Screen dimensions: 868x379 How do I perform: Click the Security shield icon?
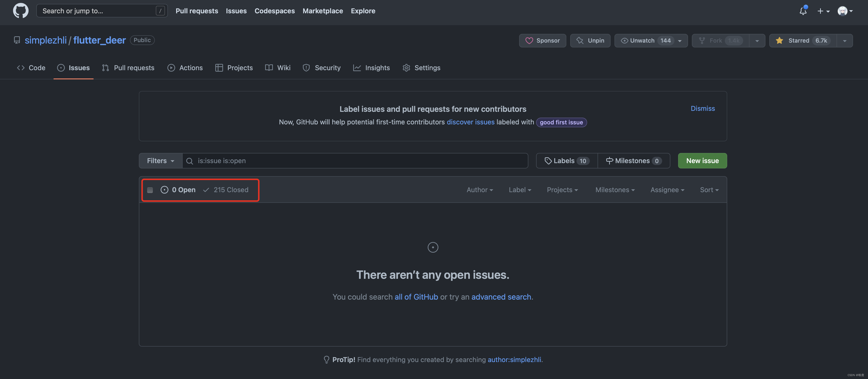click(306, 68)
